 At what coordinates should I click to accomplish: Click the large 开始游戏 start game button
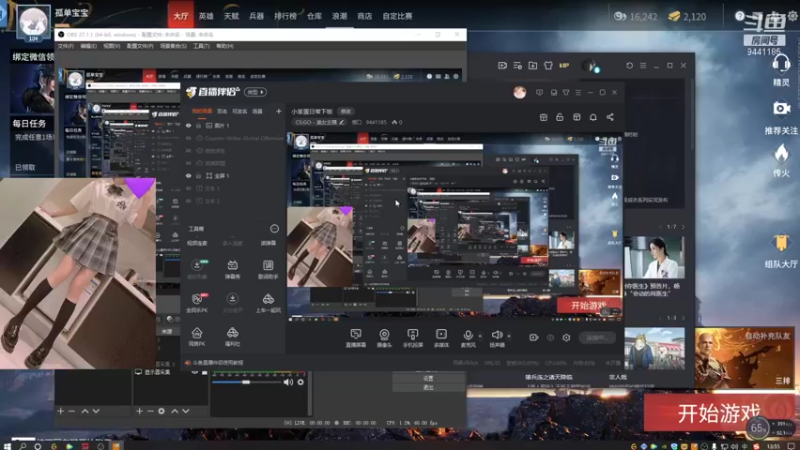(x=719, y=412)
